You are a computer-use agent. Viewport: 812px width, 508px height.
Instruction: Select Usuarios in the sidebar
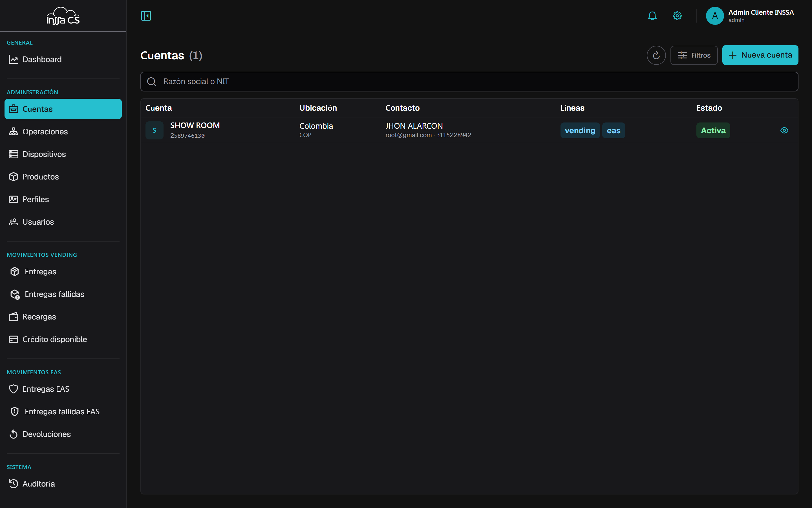click(63, 222)
